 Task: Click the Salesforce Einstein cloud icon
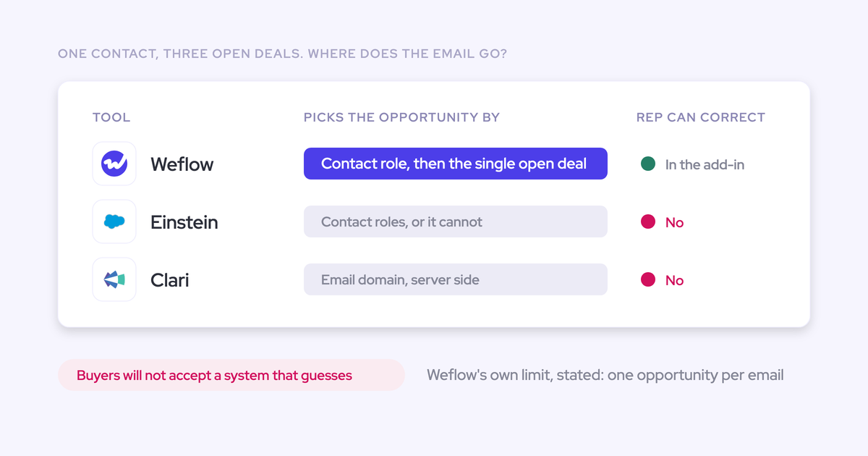(x=114, y=221)
